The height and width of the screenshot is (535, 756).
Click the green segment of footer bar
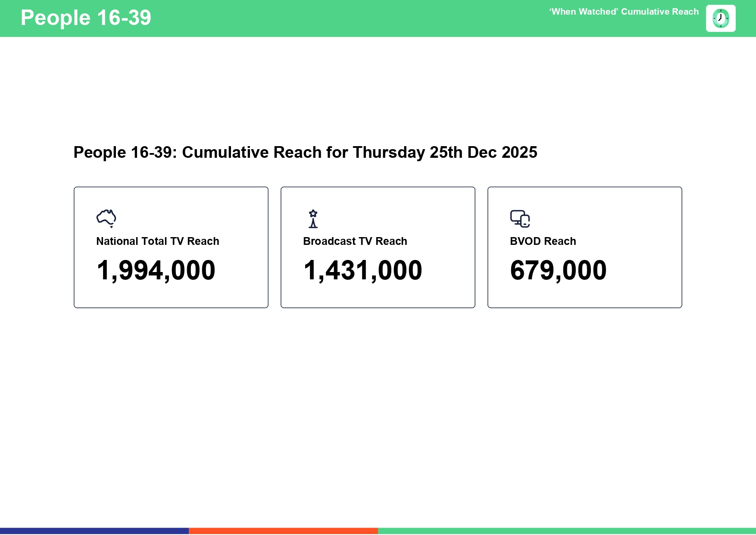[x=567, y=531]
